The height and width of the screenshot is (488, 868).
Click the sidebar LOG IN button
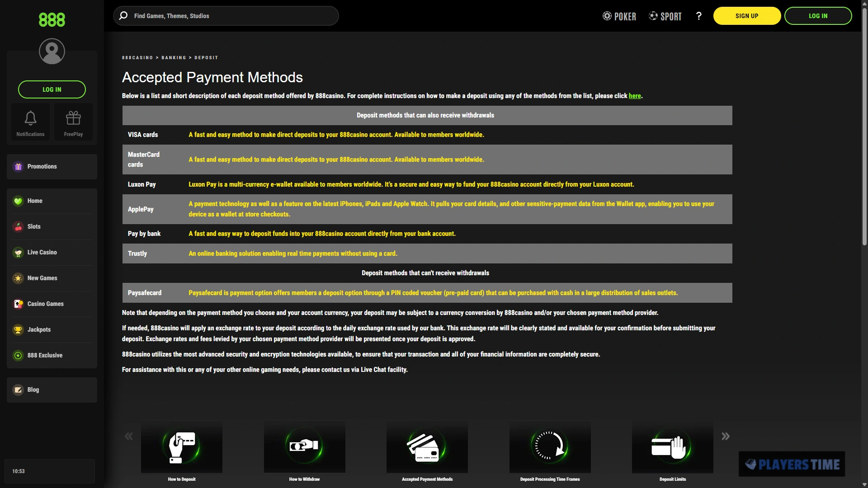52,89
